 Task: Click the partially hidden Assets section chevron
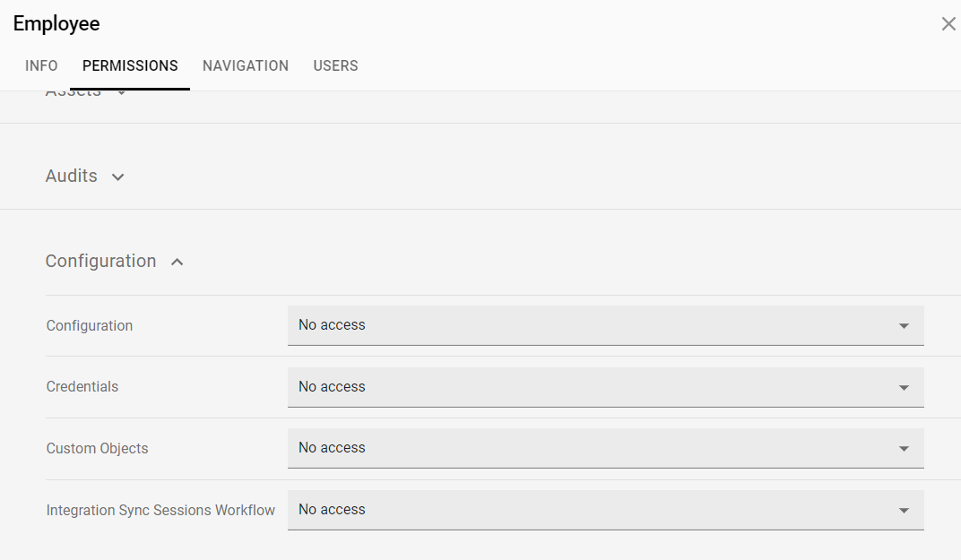(x=122, y=92)
